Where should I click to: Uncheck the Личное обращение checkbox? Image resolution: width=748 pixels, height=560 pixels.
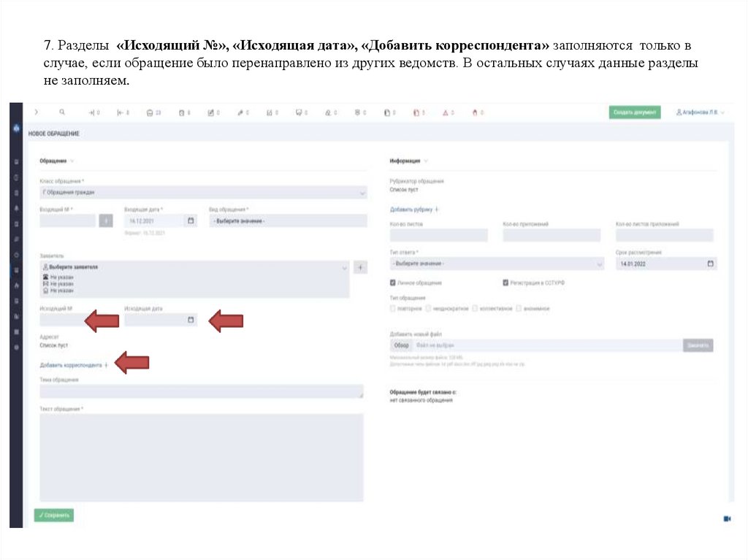[x=392, y=282]
